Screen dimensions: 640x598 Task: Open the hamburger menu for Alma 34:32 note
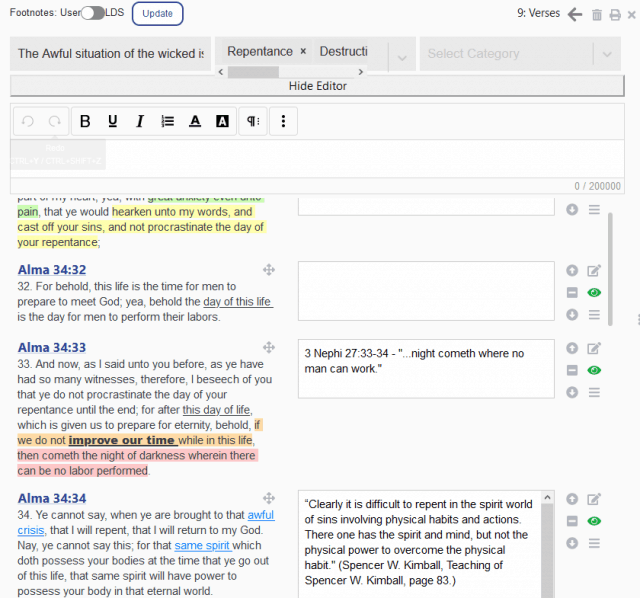pos(594,314)
